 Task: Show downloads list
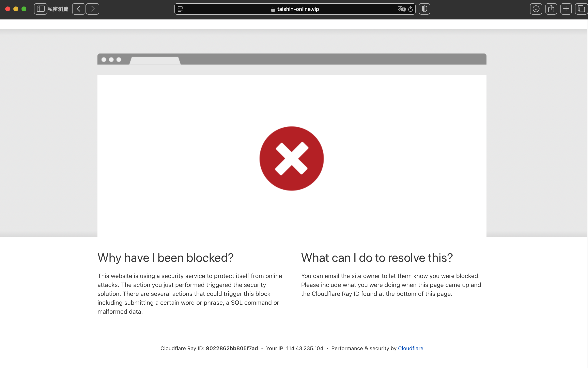536,9
